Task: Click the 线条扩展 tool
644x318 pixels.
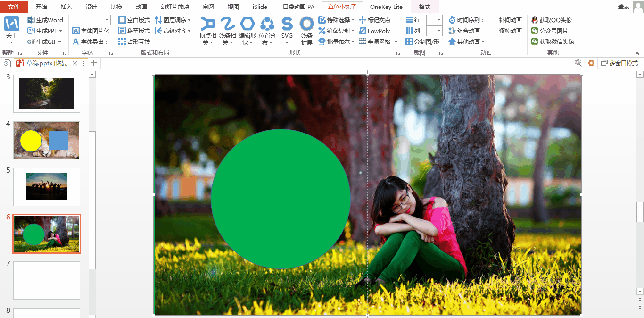Action: (307, 31)
